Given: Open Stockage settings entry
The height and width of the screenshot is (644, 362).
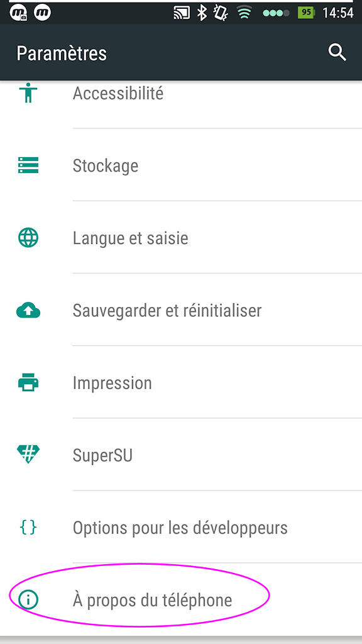Looking at the screenshot, I should [181, 165].
